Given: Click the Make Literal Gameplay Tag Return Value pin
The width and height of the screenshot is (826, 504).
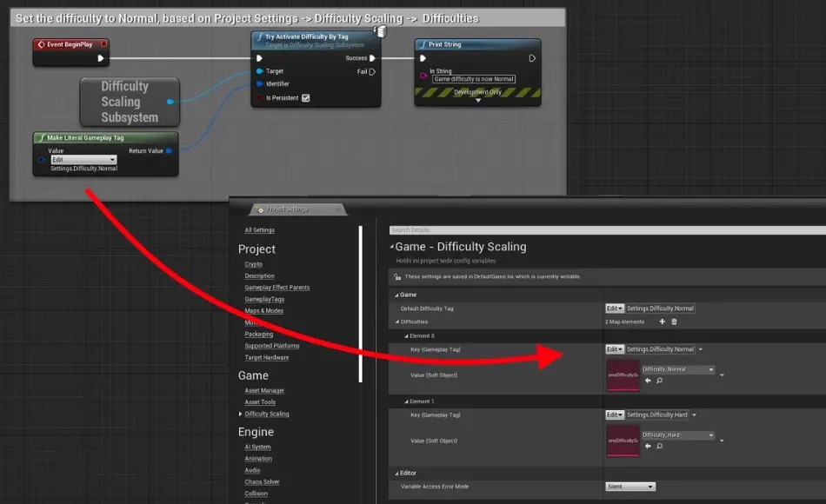Looking at the screenshot, I should [169, 150].
